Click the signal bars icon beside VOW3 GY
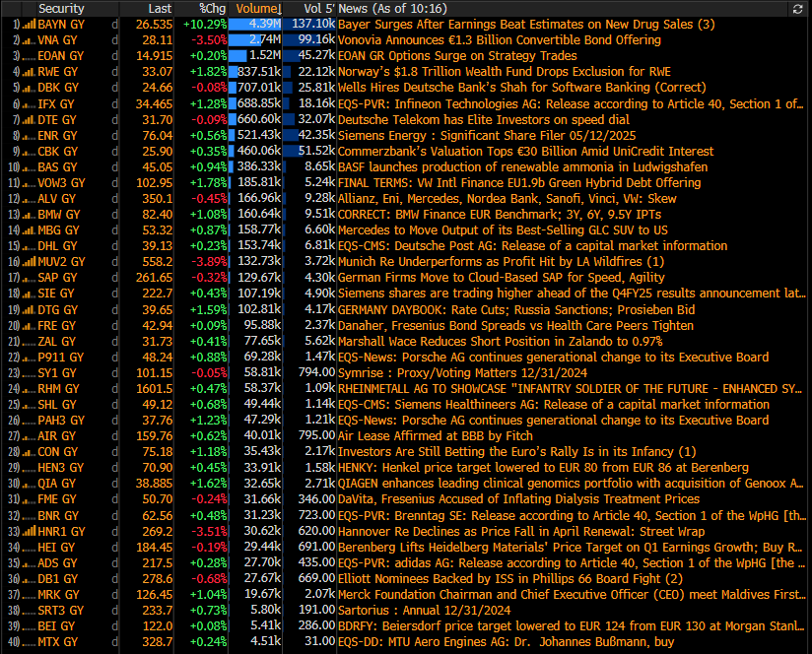 (x=29, y=183)
